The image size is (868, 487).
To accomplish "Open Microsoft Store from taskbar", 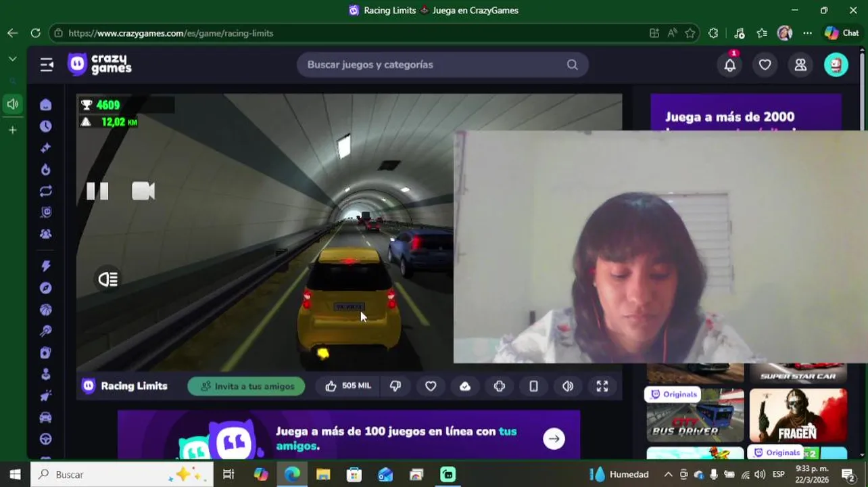I will pyautogui.click(x=354, y=474).
